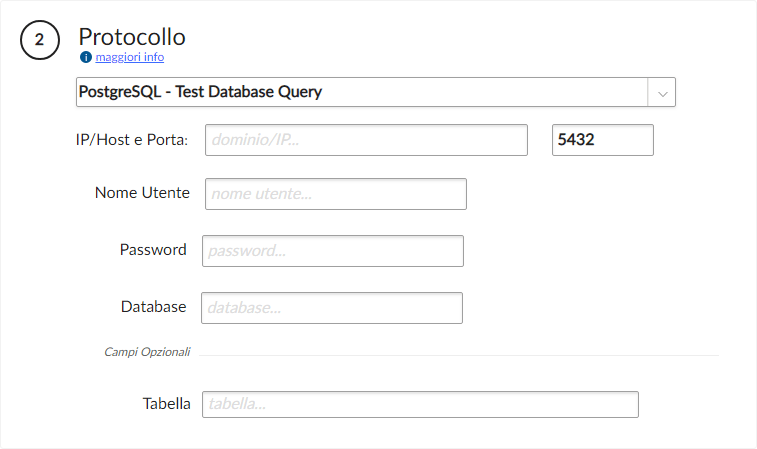Click the blue info icon under Protocollo

85,57
